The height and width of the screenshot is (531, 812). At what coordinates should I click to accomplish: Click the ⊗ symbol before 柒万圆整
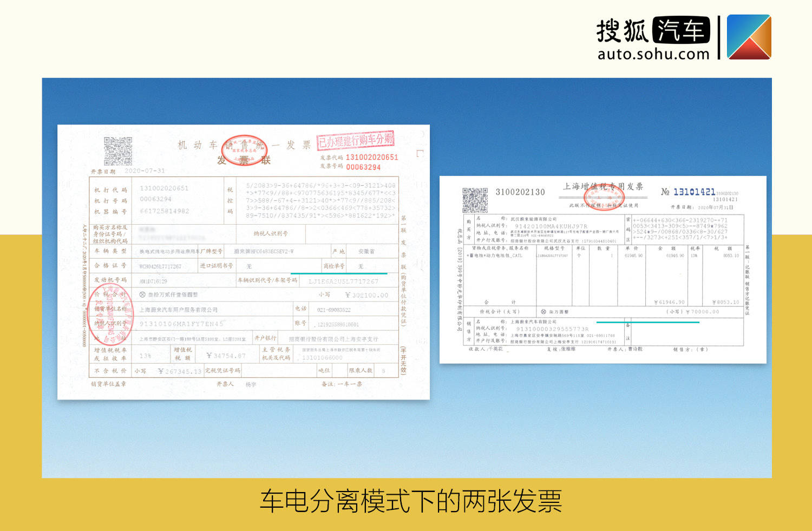(543, 311)
